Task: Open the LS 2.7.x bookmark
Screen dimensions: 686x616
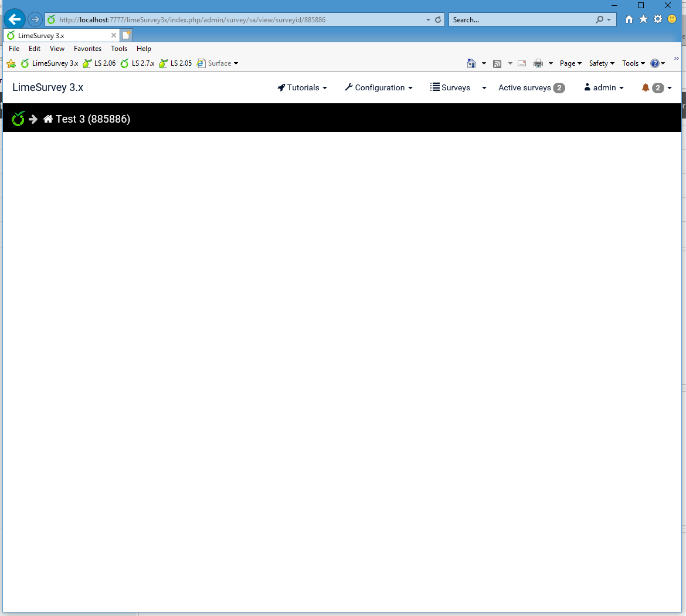Action: (x=137, y=63)
